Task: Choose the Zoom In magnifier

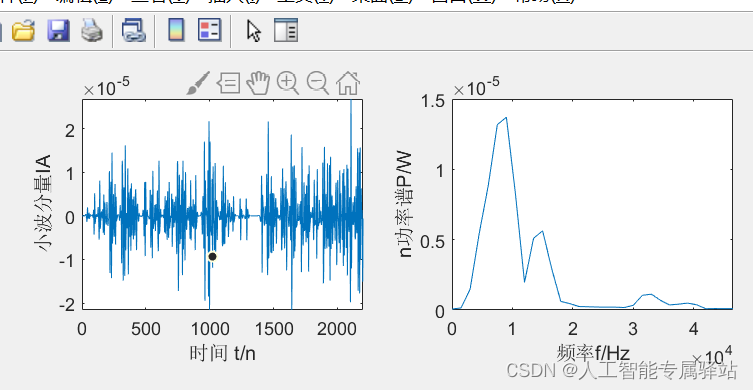Action: tap(288, 84)
